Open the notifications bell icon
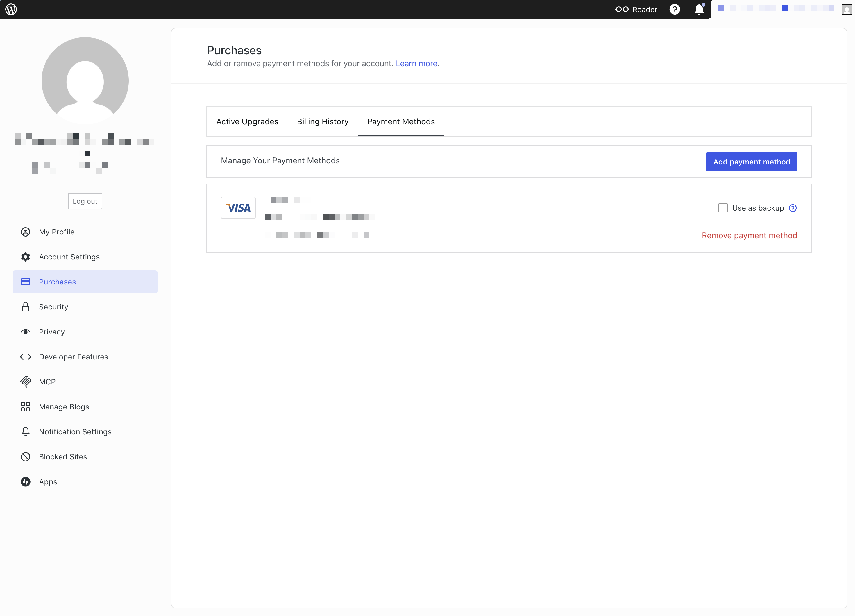Viewport: 855px width, 616px height. pos(699,9)
